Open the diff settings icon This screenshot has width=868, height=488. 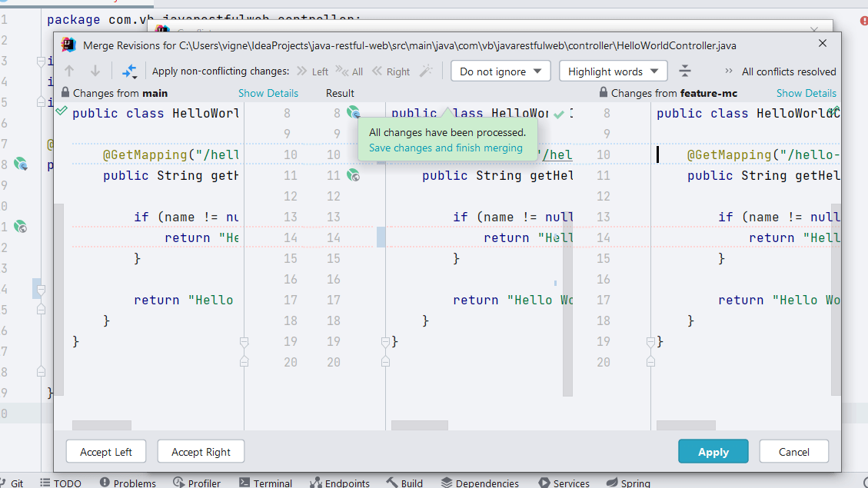(684, 71)
